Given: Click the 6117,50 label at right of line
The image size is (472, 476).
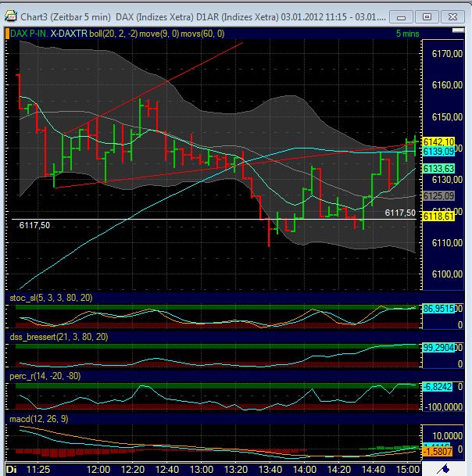Looking at the screenshot, I should tap(400, 213).
